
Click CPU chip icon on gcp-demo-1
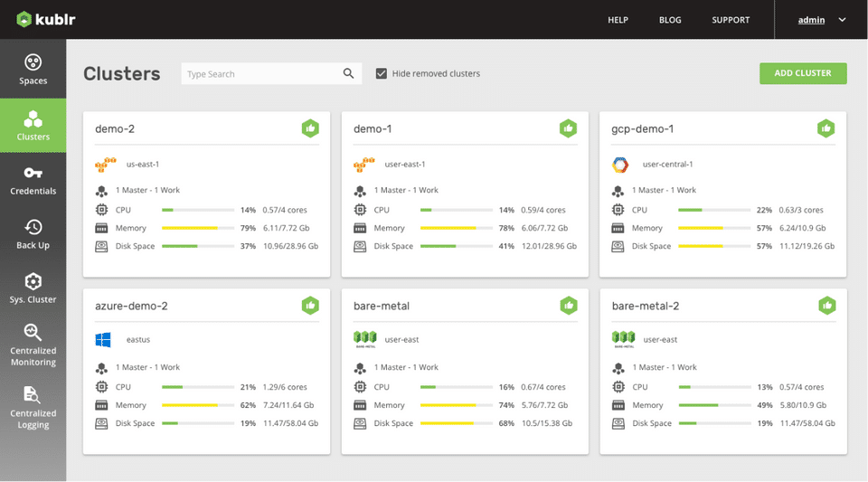pyautogui.click(x=618, y=210)
